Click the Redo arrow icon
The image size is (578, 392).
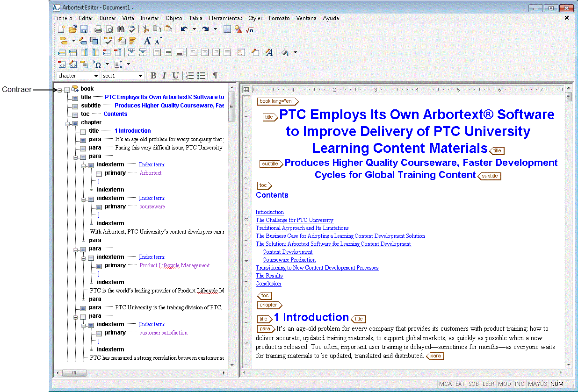(205, 29)
